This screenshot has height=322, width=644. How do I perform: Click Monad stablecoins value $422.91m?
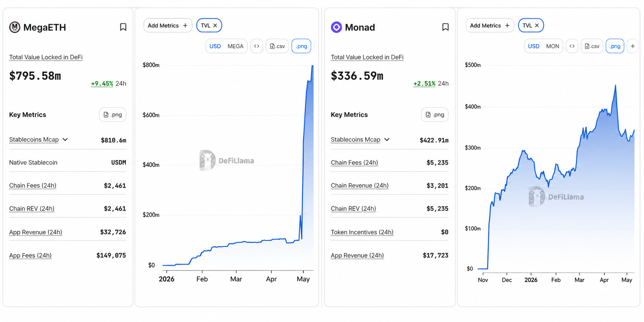pos(434,140)
